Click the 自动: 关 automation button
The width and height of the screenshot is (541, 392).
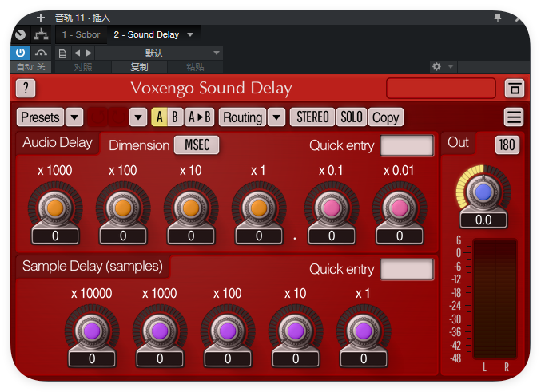(x=31, y=66)
